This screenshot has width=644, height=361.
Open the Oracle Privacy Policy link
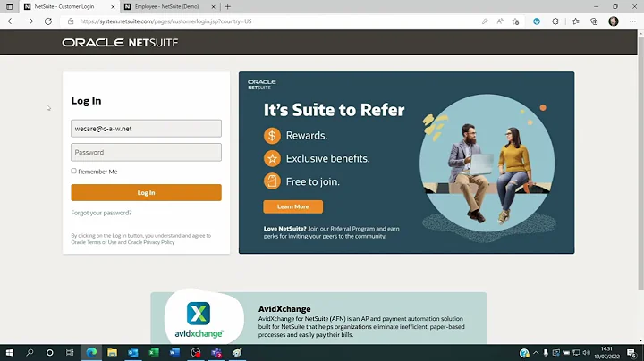pos(151,242)
